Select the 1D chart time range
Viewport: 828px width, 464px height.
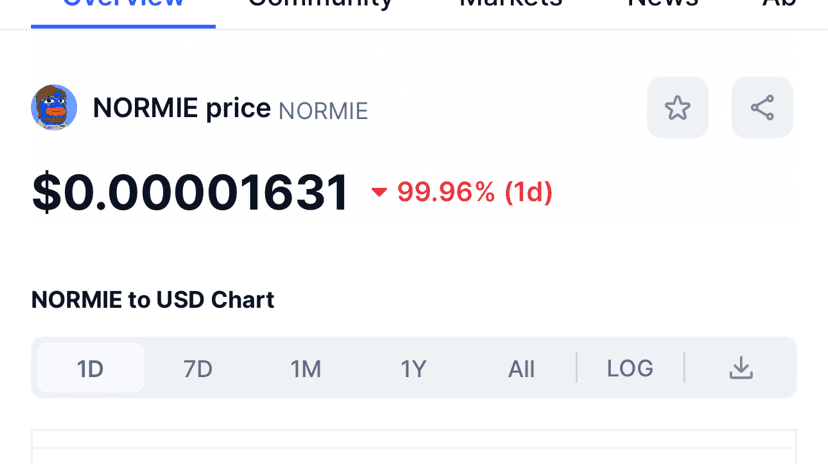pos(90,368)
